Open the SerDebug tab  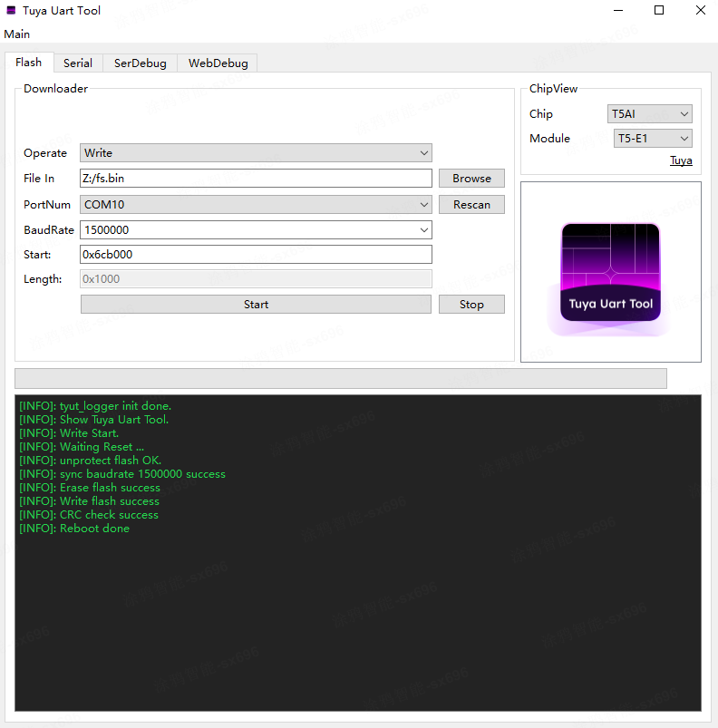tap(140, 63)
